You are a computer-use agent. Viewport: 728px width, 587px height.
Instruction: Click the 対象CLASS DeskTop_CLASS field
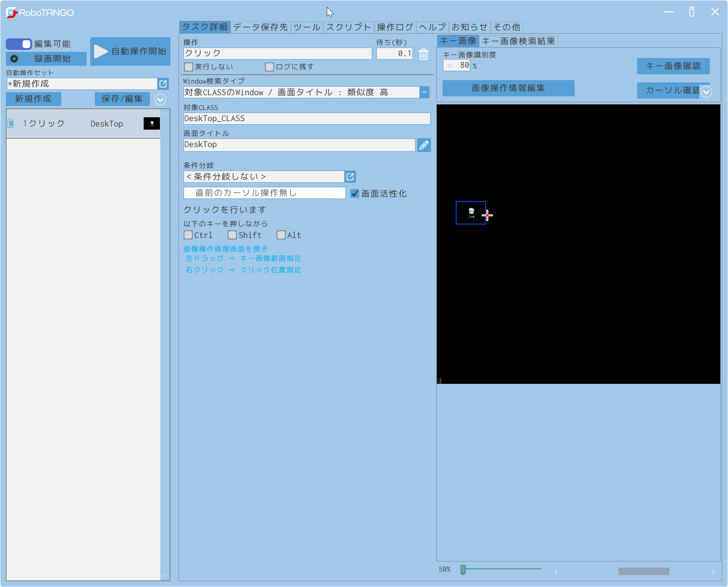[x=307, y=118]
